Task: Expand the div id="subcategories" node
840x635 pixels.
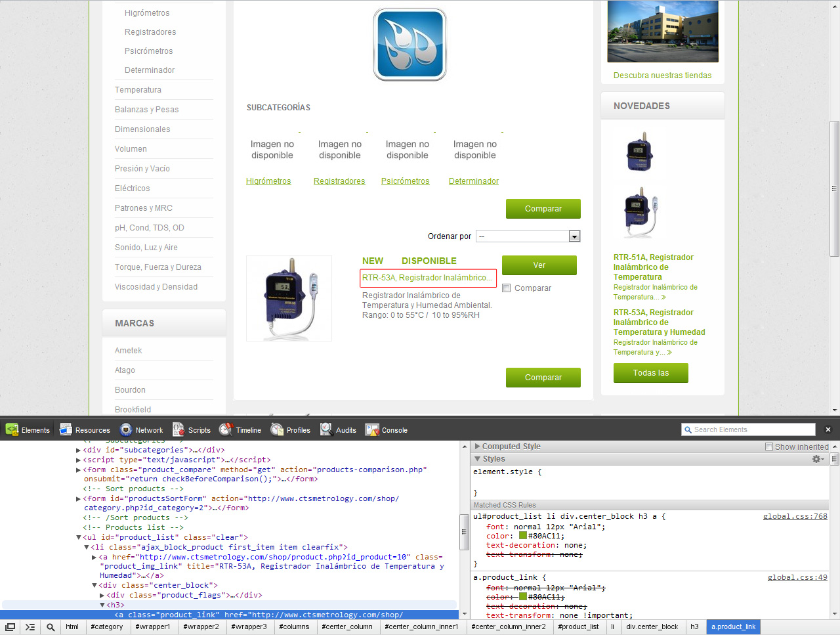Action: coord(79,450)
